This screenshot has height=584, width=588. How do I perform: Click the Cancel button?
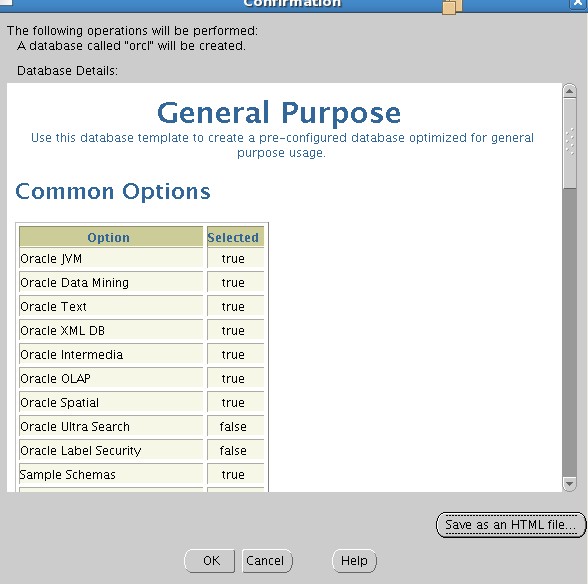click(267, 560)
